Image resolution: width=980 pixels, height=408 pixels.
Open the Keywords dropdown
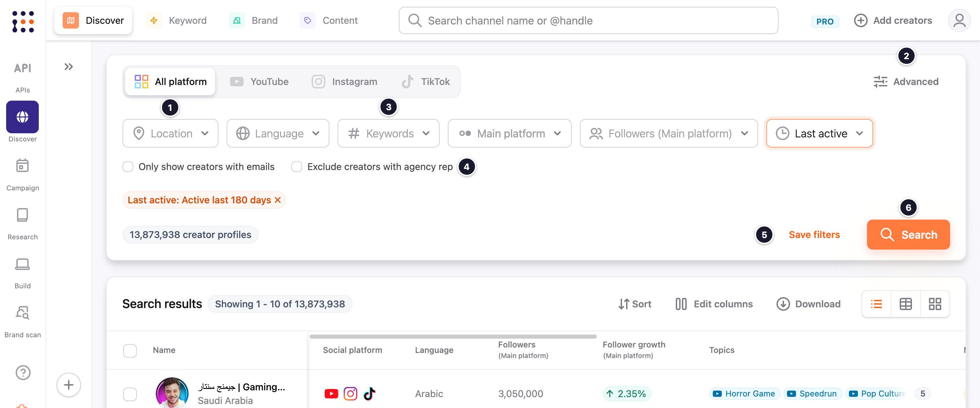[x=388, y=134]
